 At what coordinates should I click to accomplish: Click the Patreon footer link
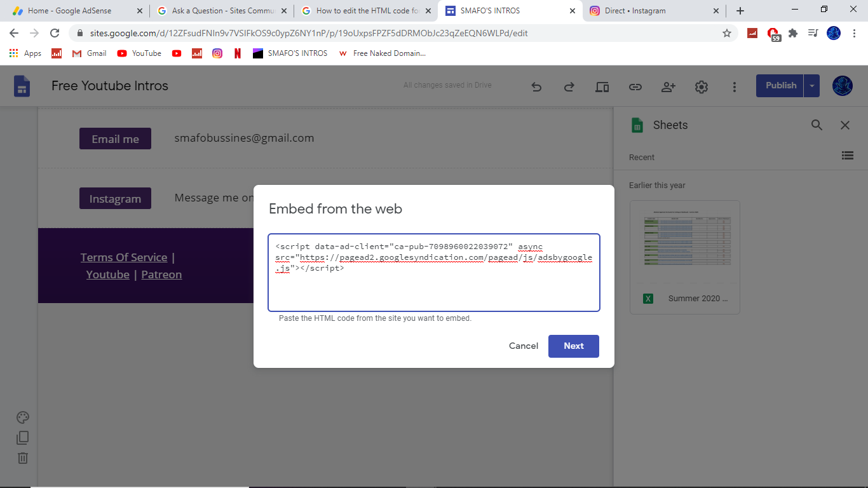click(x=161, y=274)
